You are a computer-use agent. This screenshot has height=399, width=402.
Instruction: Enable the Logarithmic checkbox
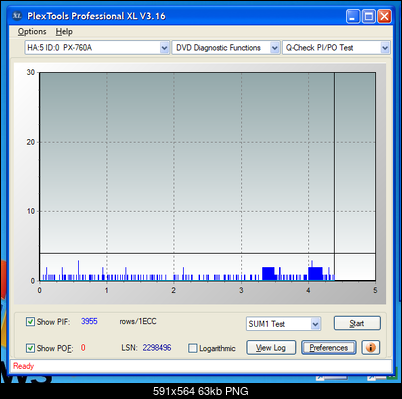click(193, 348)
